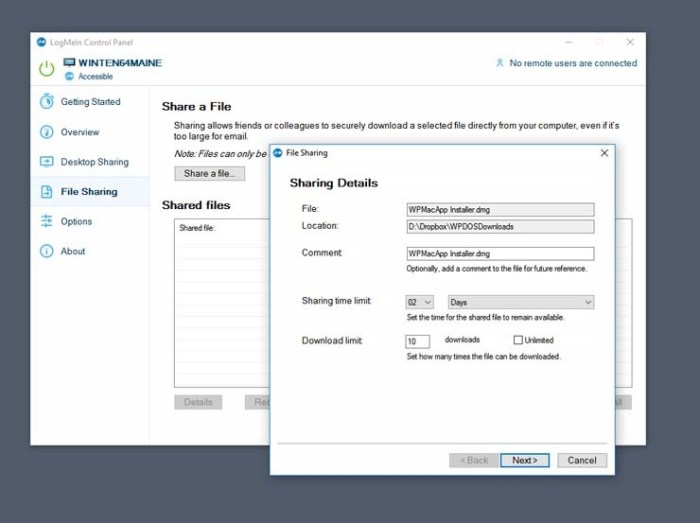This screenshot has width=700, height=523.
Task: Click the Share a file... button
Action: [209, 174]
